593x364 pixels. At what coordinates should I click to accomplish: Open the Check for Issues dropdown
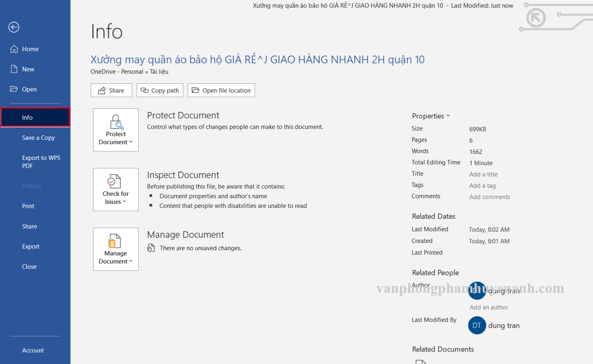pos(116,190)
